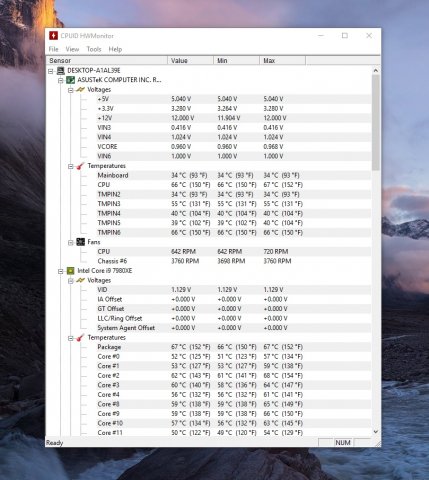This screenshot has width=429, height=480.
Task: Click the scrollbar up arrow
Action: click(376, 70)
